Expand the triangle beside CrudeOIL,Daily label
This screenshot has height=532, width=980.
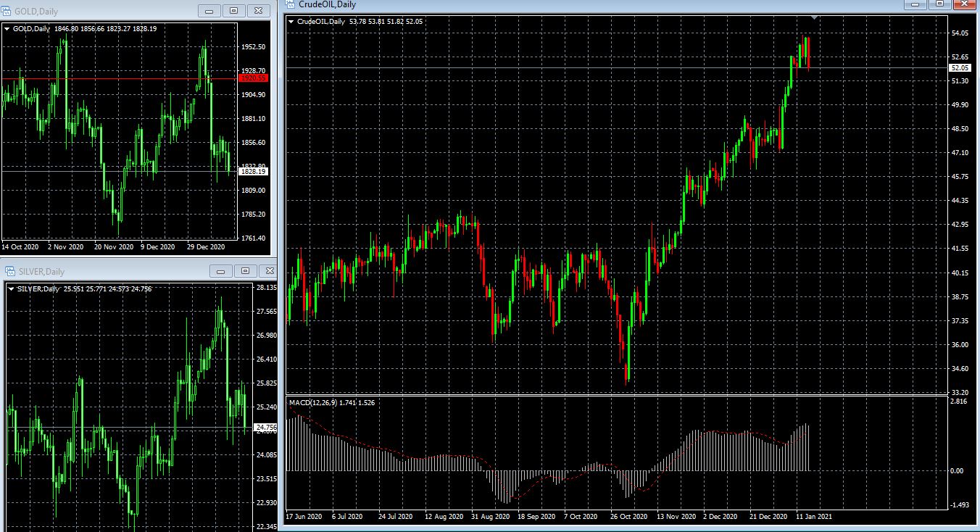[x=291, y=22]
